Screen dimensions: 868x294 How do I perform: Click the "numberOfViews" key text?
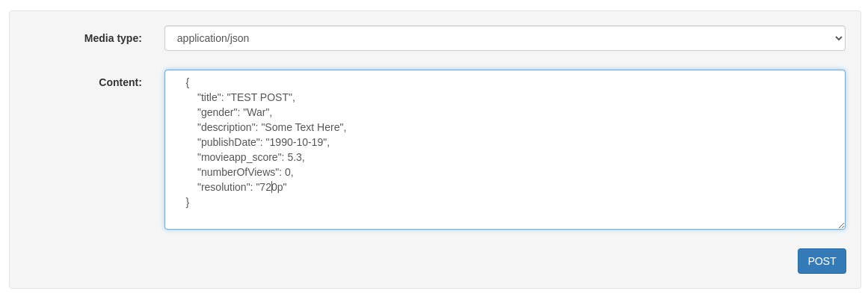click(238, 172)
